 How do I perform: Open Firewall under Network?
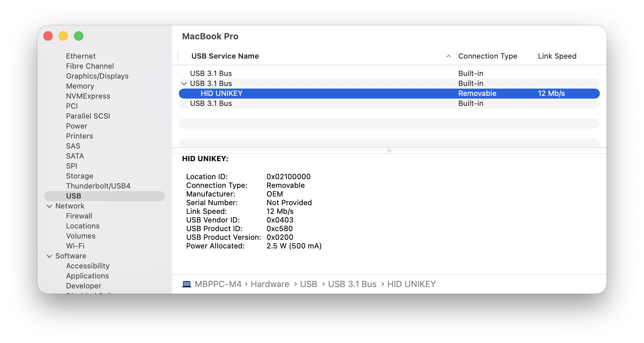point(79,216)
